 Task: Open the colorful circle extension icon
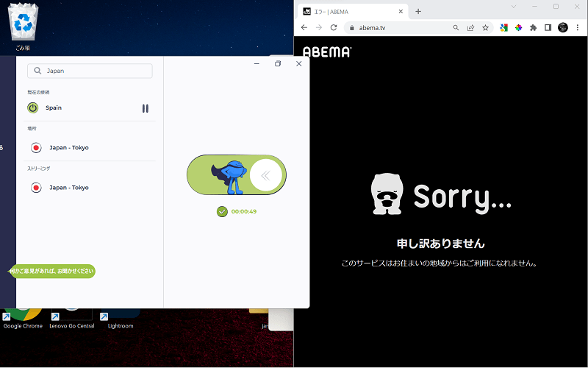click(519, 27)
